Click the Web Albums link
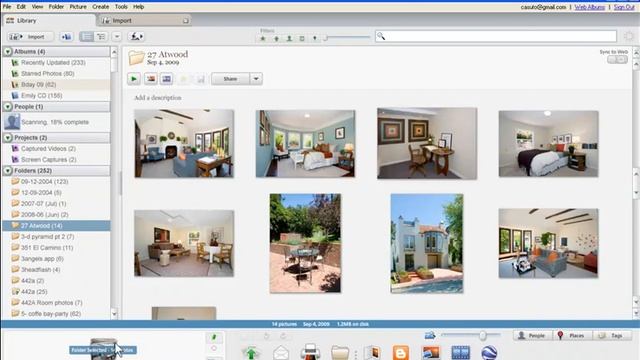 tap(589, 7)
